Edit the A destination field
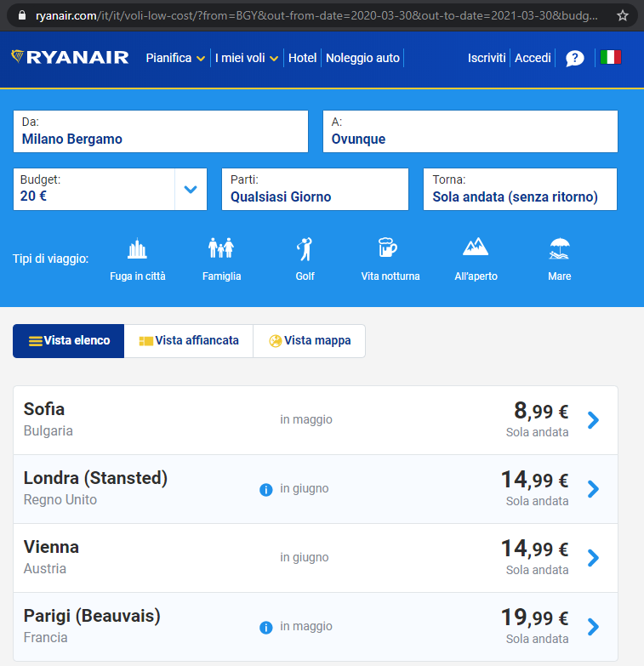 click(470, 131)
